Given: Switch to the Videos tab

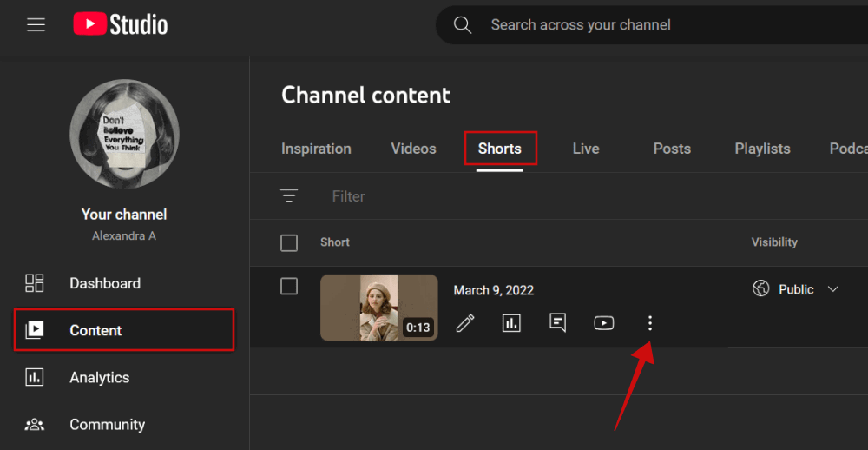Looking at the screenshot, I should (x=413, y=149).
